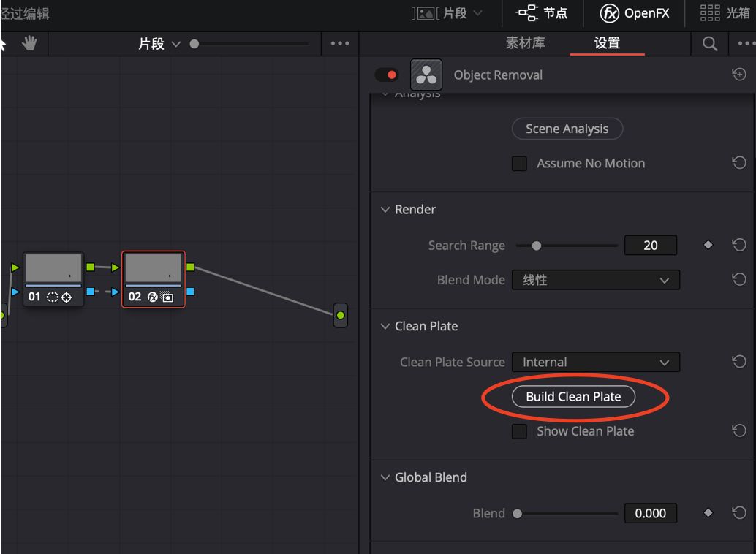The image size is (756, 554).
Task: Click the green node graph output connector
Action: 341,315
